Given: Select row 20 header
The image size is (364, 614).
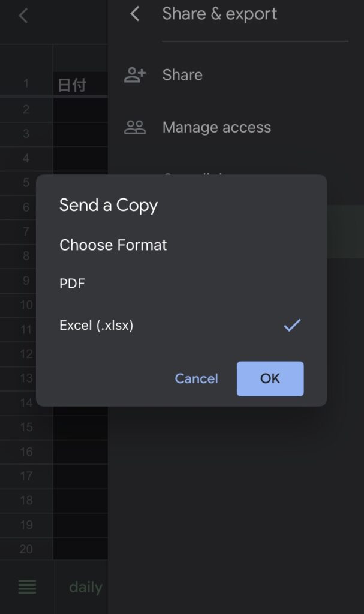Looking at the screenshot, I should coord(26,549).
